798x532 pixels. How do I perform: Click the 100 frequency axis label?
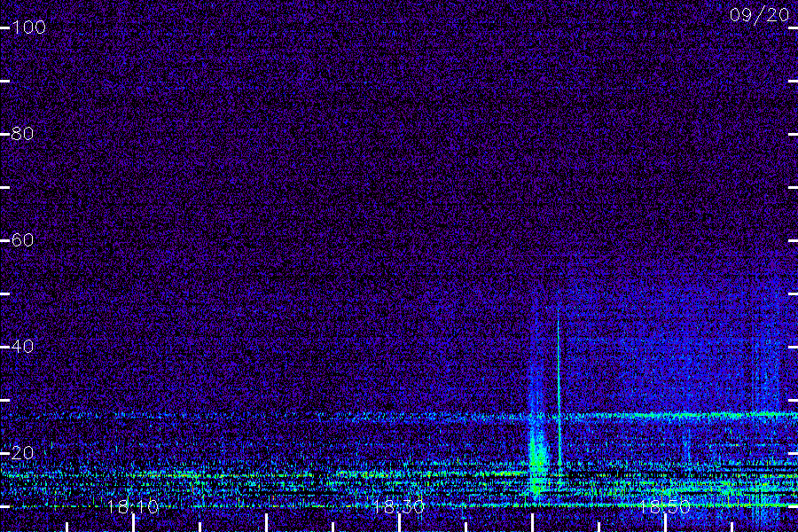point(28,27)
